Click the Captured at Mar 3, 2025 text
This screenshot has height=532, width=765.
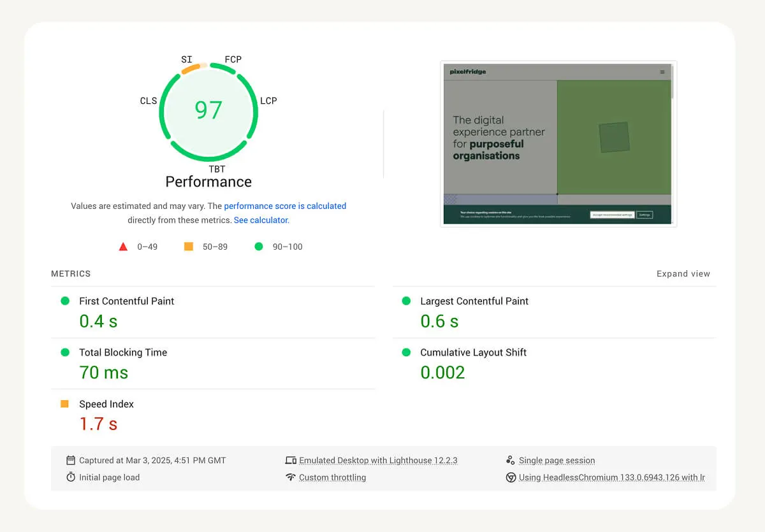(x=152, y=460)
